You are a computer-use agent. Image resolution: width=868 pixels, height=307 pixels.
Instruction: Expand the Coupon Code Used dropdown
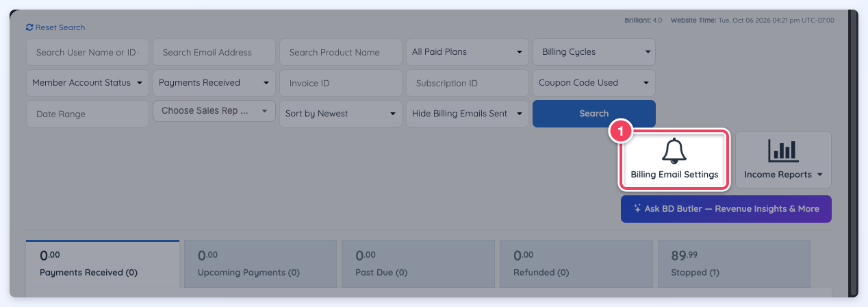tap(594, 82)
